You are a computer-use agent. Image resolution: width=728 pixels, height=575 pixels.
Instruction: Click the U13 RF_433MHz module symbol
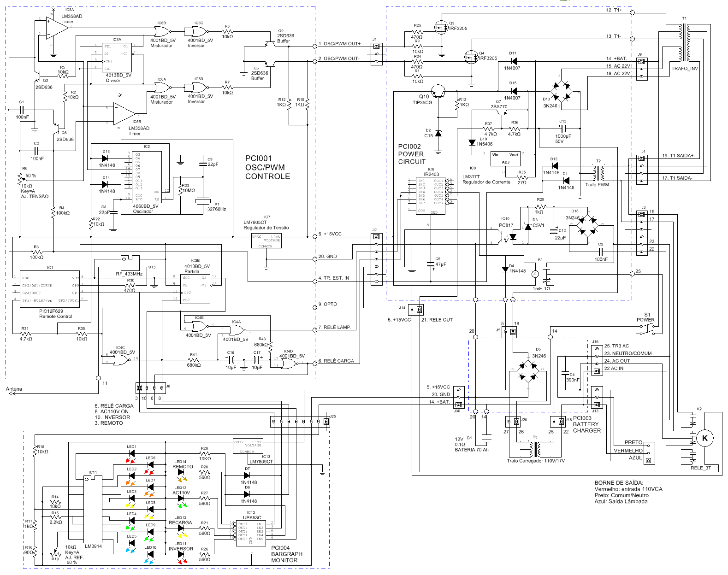[x=130, y=262]
